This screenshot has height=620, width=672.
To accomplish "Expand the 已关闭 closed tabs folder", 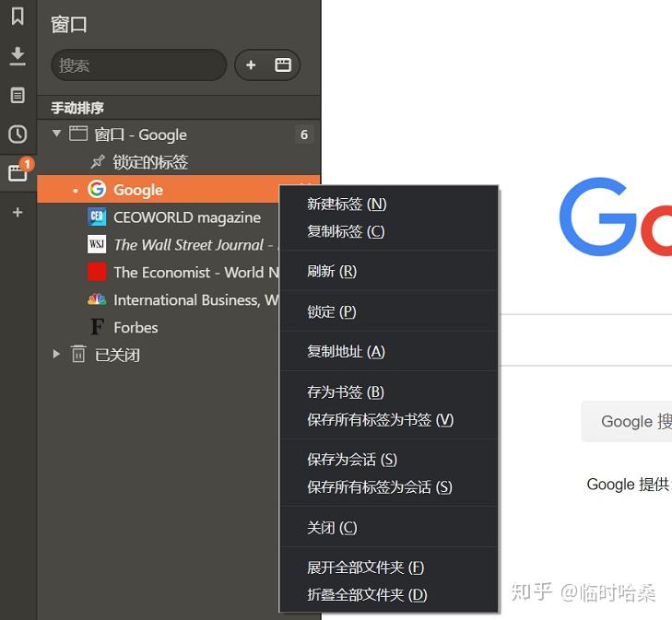I will click(x=56, y=354).
